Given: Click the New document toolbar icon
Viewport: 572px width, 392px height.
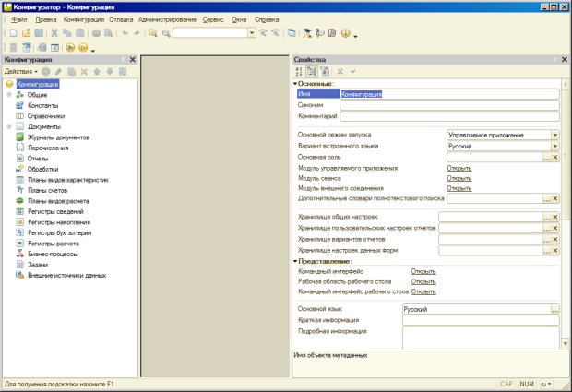Looking at the screenshot, I should coord(14,32).
